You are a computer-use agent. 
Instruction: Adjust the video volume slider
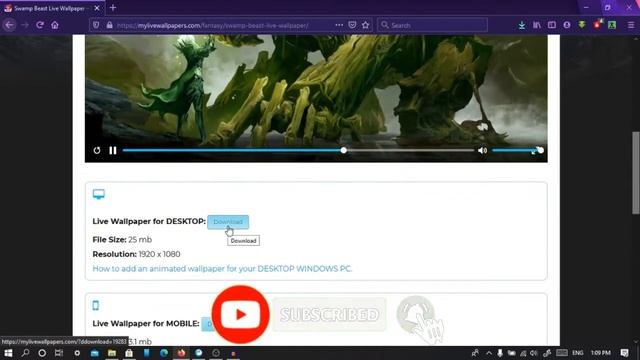click(x=518, y=151)
